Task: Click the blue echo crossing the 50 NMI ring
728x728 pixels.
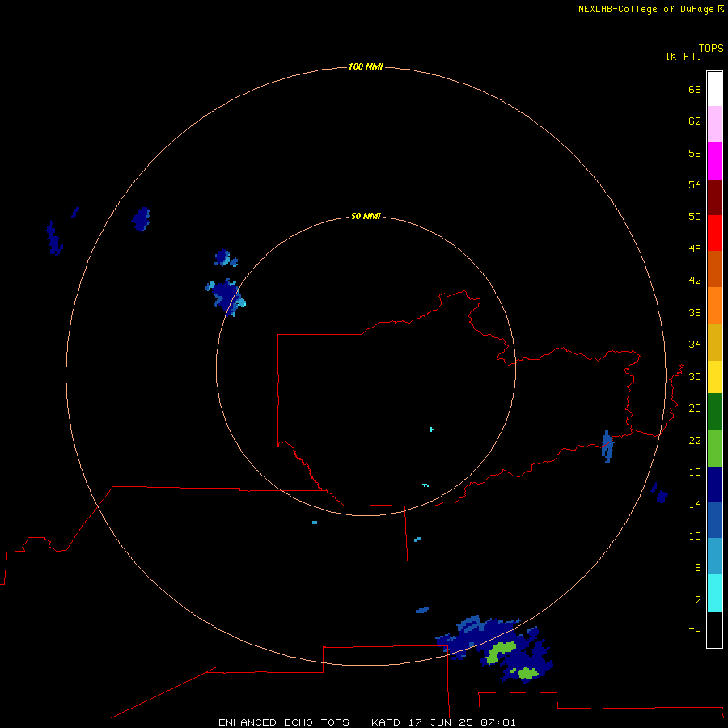Action: [x=226, y=298]
